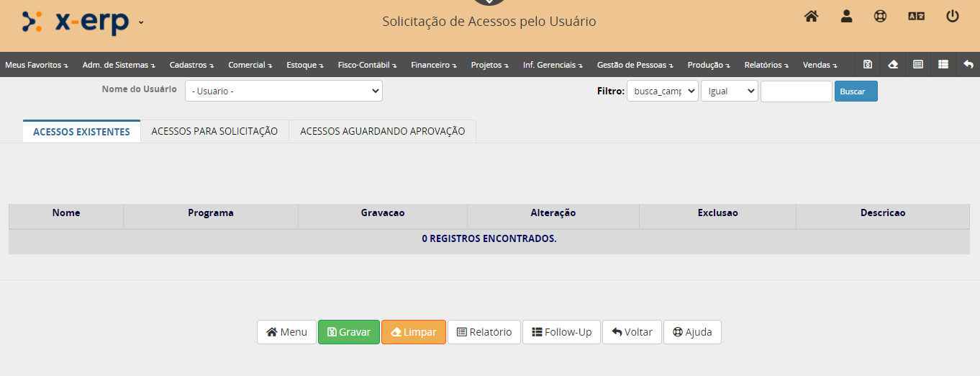Click the orange Limpar button
The image size is (980, 376).
pyautogui.click(x=413, y=332)
